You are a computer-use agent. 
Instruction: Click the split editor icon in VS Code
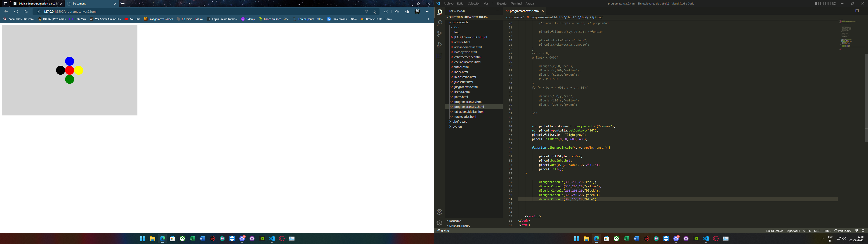point(857,11)
